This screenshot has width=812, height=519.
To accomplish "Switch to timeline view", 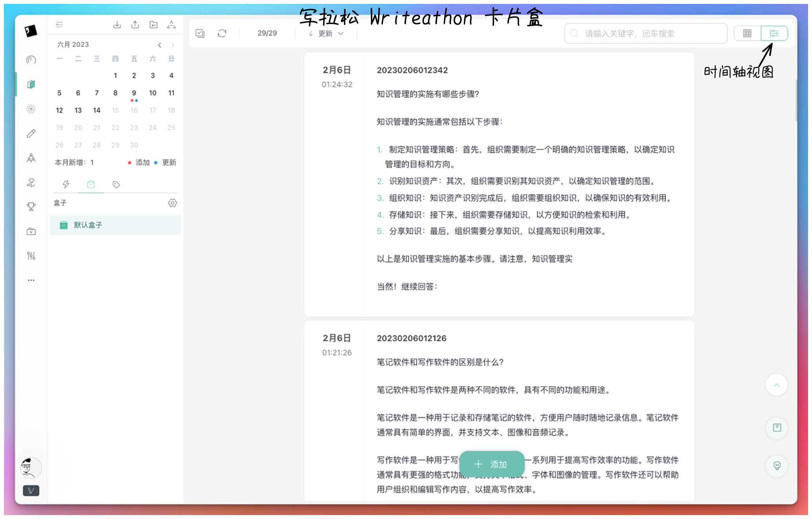I will click(x=774, y=33).
